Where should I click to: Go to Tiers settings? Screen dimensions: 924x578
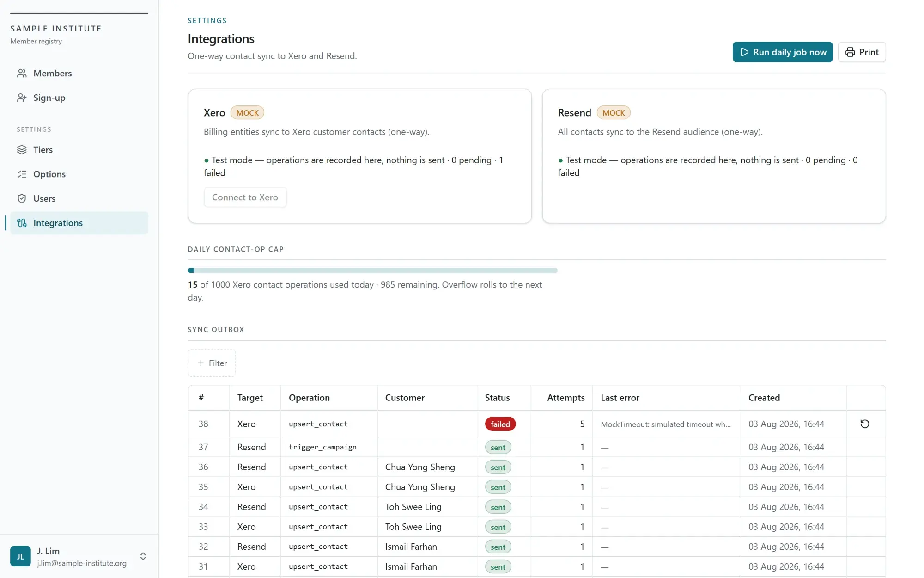[79, 149]
